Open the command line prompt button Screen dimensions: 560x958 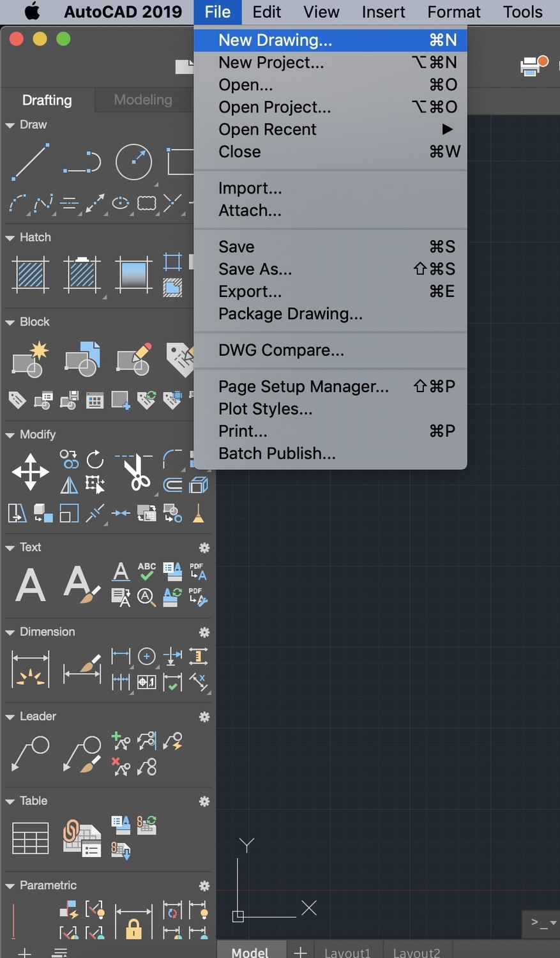(541, 923)
